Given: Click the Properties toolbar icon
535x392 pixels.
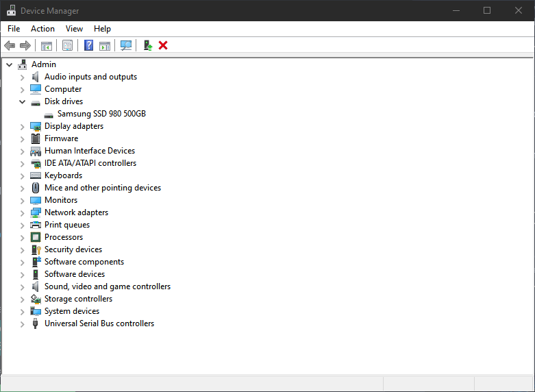Looking at the screenshot, I should pyautogui.click(x=67, y=45).
